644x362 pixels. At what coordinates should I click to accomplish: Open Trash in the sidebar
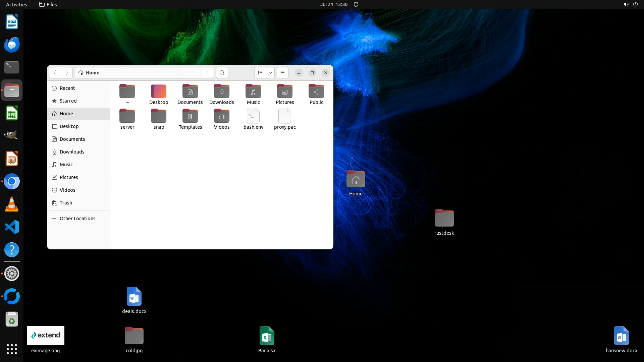(x=66, y=203)
